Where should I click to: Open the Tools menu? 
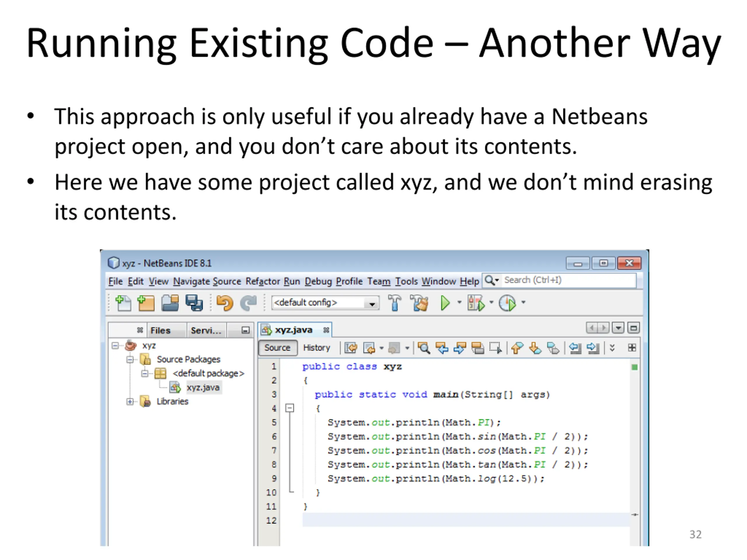click(x=406, y=281)
